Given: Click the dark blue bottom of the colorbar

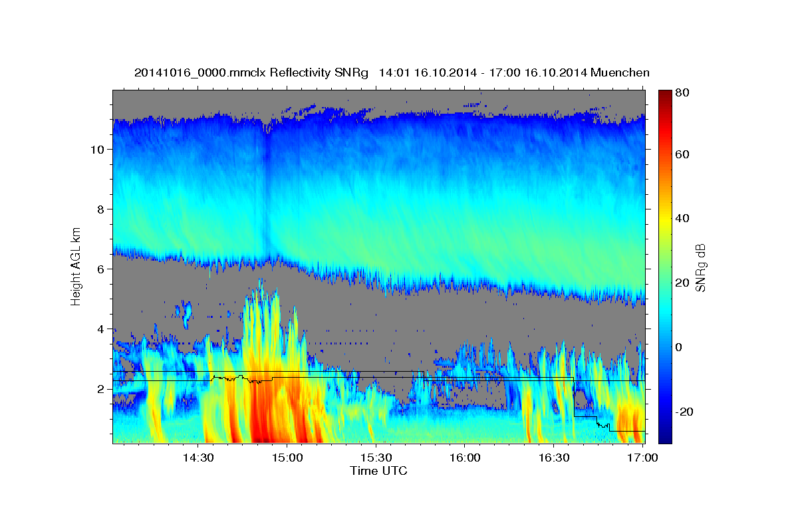Looking at the screenshot, I should coord(665,437).
